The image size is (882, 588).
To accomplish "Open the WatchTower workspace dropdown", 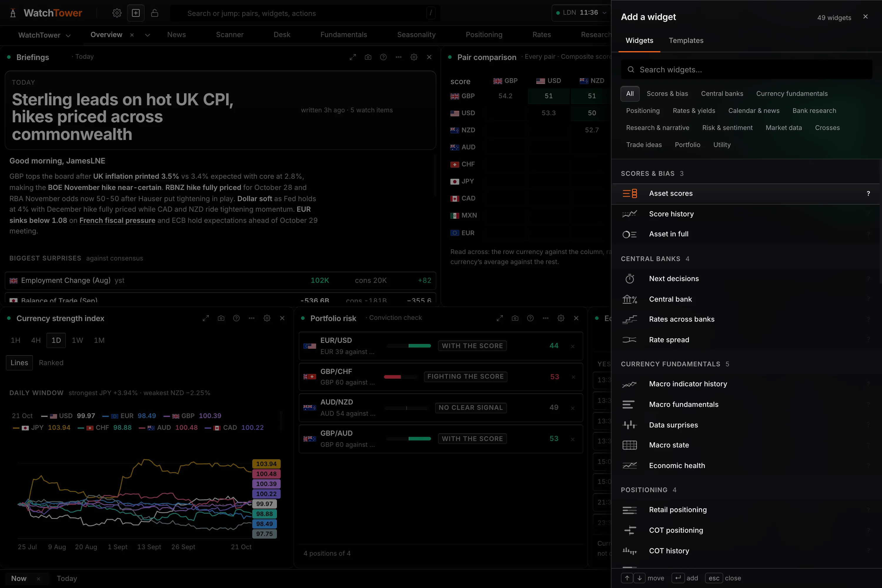I will point(44,35).
